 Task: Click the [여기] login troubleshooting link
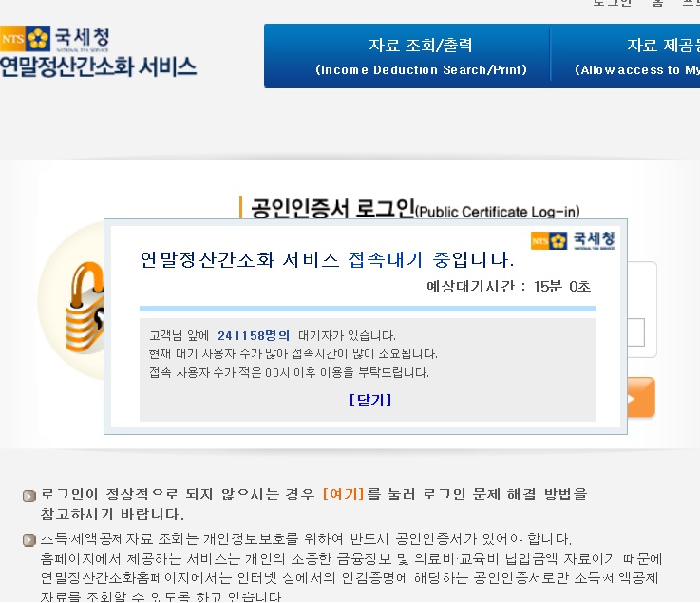click(343, 494)
